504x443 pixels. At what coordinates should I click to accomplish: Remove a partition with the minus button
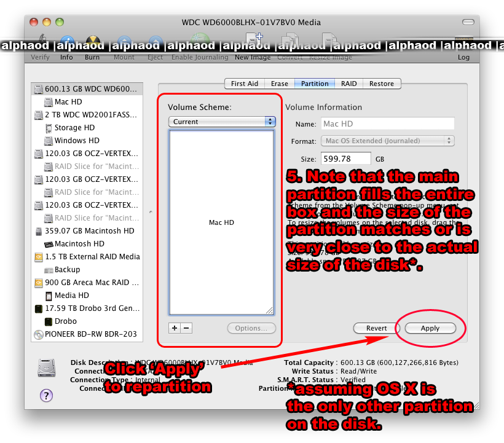tap(186, 328)
